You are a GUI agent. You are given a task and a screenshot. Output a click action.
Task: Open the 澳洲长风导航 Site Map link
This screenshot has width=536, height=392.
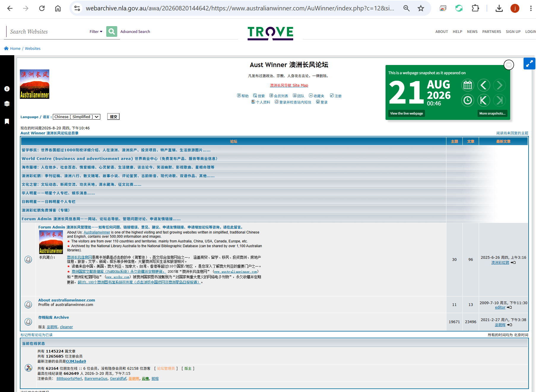click(289, 85)
